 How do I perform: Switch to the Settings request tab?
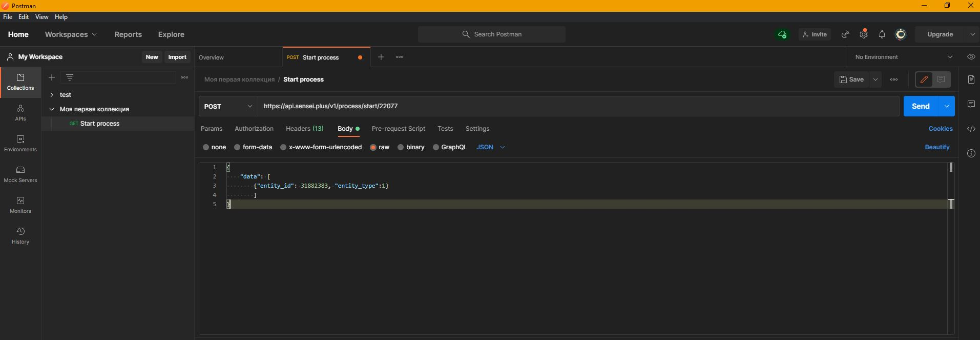click(477, 129)
